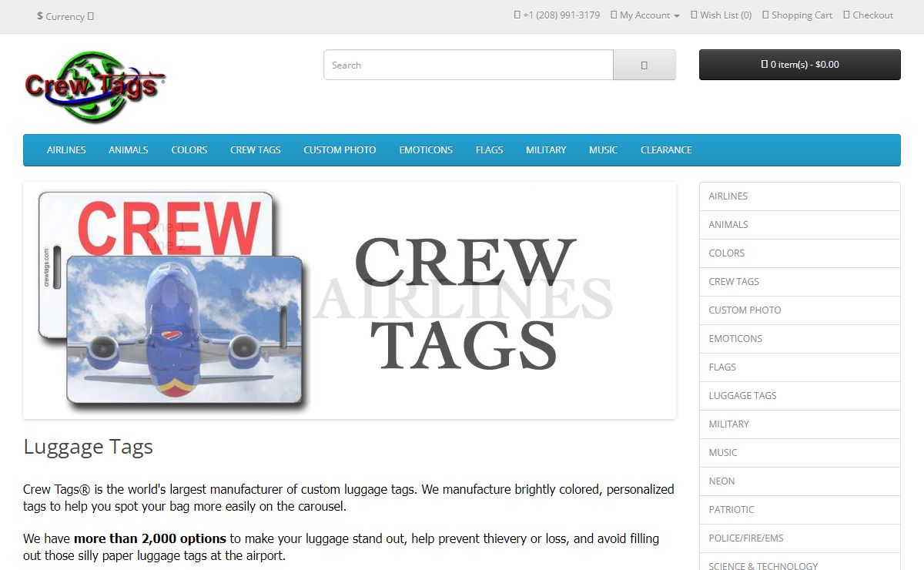The height and width of the screenshot is (570, 924).
Task: Select CREW TAGS in the blue navigation bar
Action: click(x=256, y=150)
